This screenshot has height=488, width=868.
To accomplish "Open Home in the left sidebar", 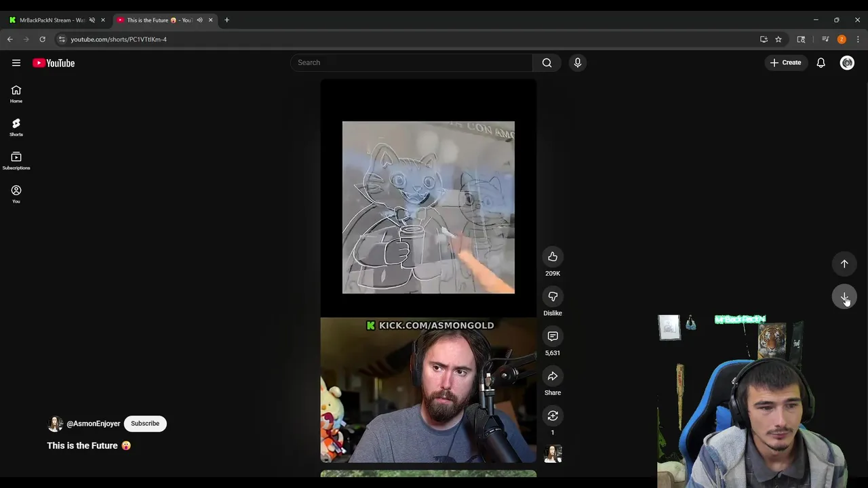I will click(16, 94).
